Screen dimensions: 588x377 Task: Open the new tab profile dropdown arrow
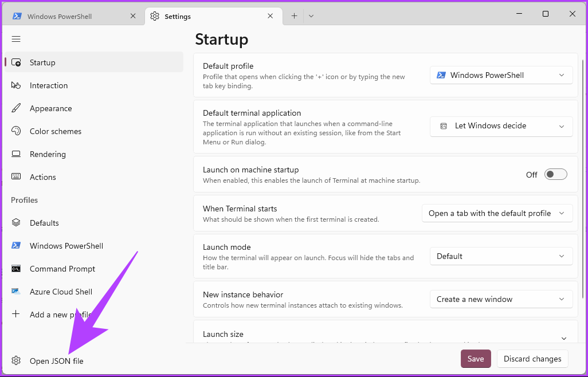[x=311, y=16]
